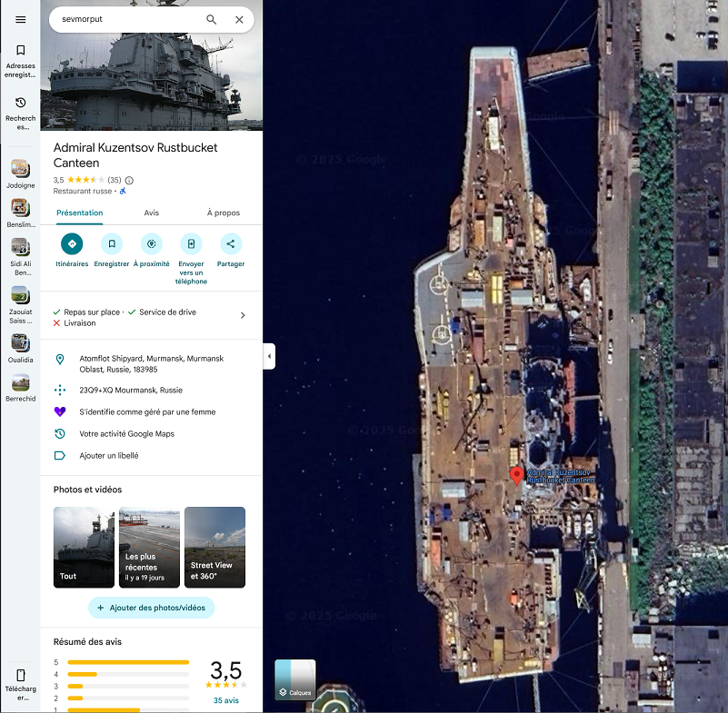Click the red map pin marker
This screenshot has height=713, width=728.
coord(517,476)
